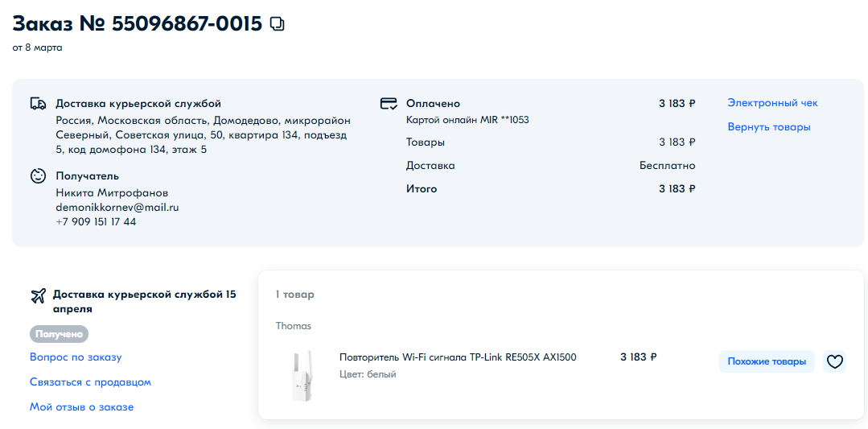Click the TP-Link RE505X AX1500 product title
This screenshot has height=429, width=868.
point(458,357)
